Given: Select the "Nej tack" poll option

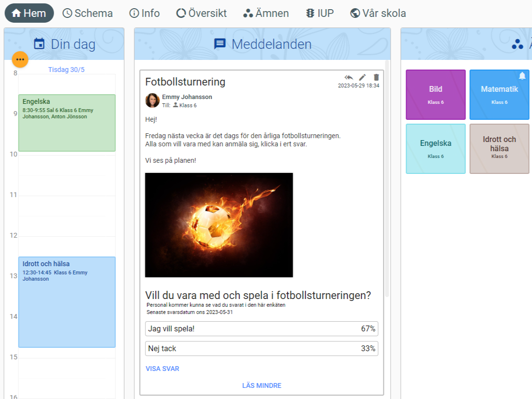Looking at the screenshot, I should point(261,348).
